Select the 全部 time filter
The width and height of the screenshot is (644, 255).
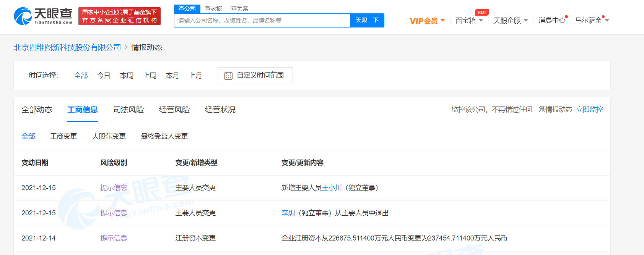point(81,76)
